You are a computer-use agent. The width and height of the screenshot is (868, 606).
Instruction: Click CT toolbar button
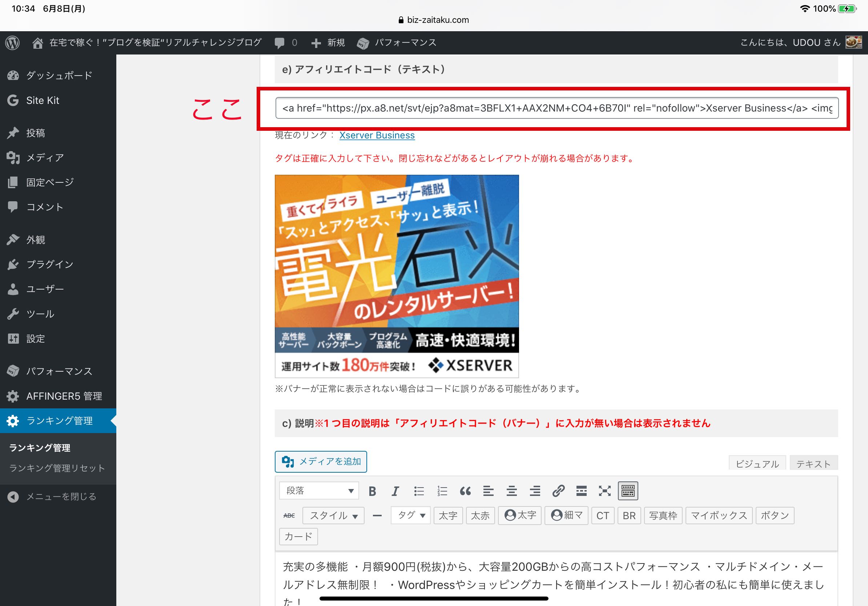[x=603, y=515]
